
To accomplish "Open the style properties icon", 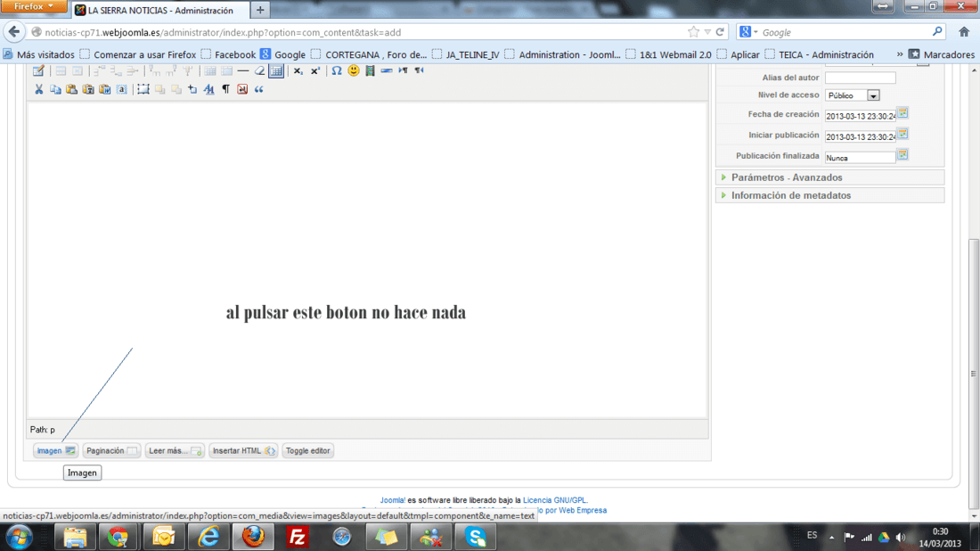I will coord(208,89).
